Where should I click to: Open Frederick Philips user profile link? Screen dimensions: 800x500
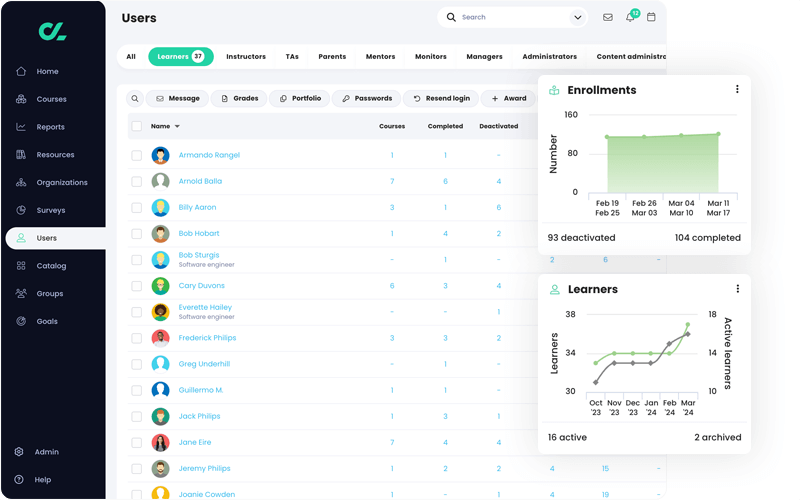[208, 338]
